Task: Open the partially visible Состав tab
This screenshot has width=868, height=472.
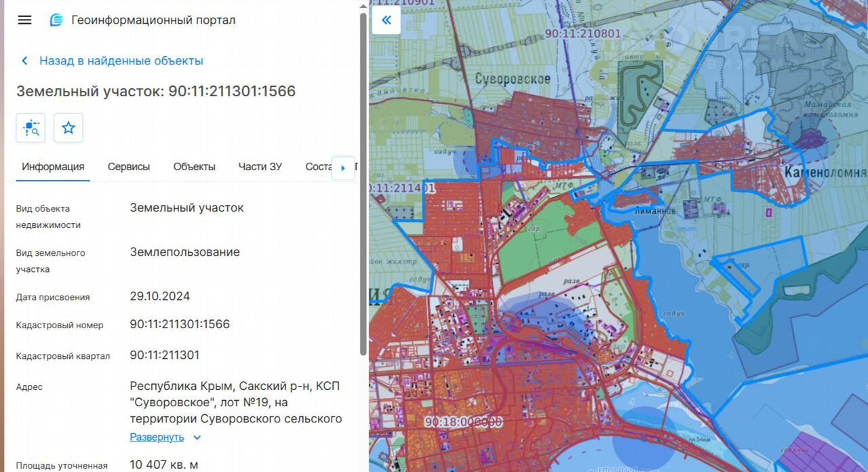Action: tap(318, 167)
